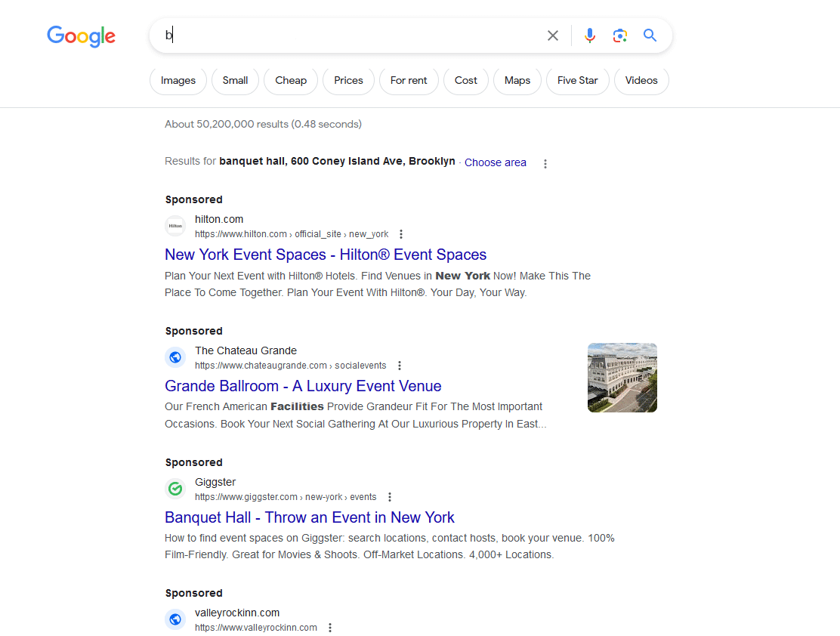Click the magnifier search button

650,36
